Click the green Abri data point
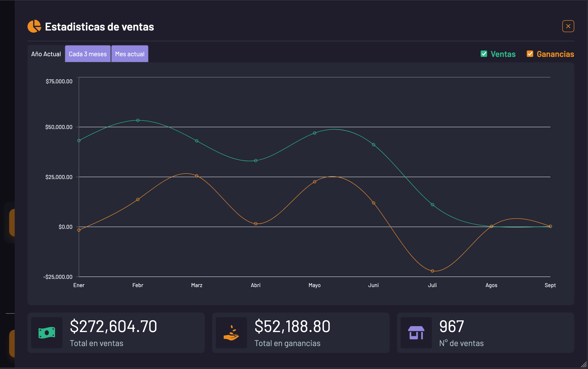Image resolution: width=588 pixels, height=369 pixels. pyautogui.click(x=256, y=161)
